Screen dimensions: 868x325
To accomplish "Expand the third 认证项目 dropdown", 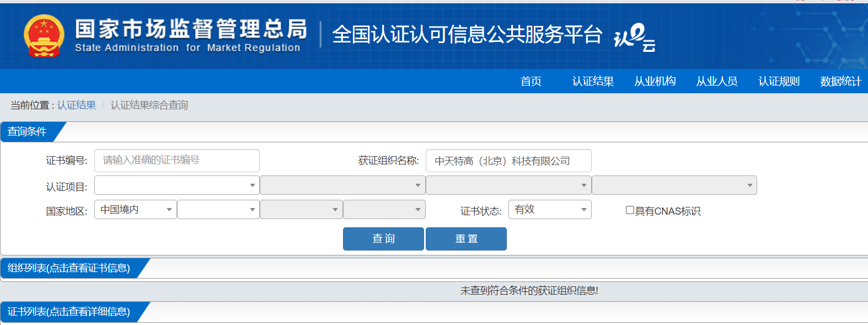I will click(x=508, y=185).
